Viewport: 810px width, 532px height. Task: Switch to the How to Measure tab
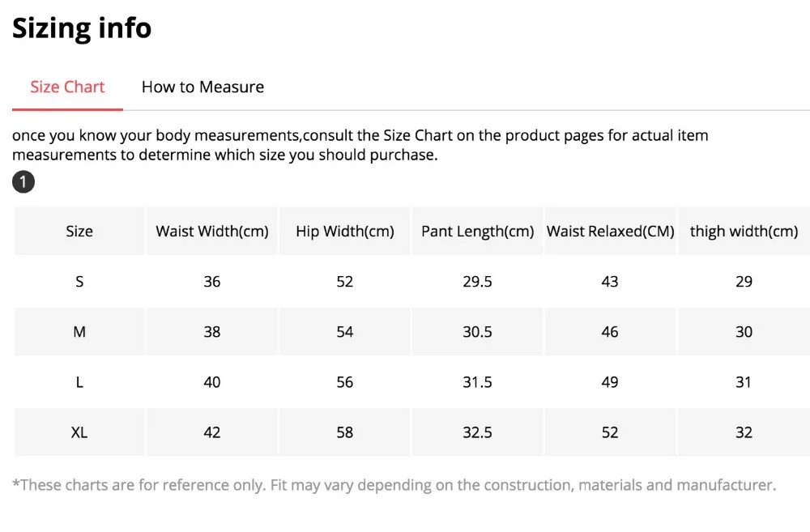click(202, 87)
